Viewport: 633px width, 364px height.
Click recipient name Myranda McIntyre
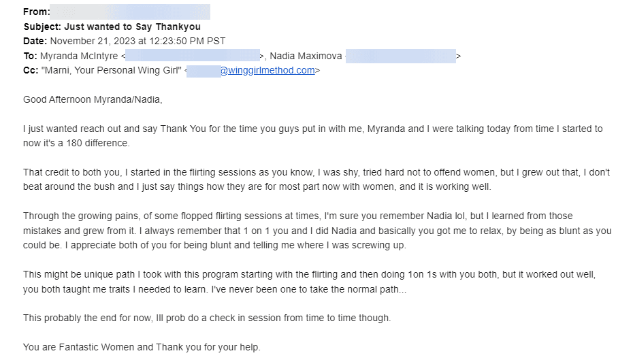tap(79, 56)
